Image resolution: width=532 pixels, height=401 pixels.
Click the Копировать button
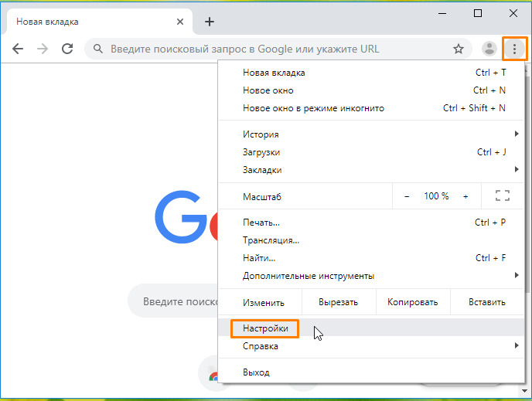point(413,302)
